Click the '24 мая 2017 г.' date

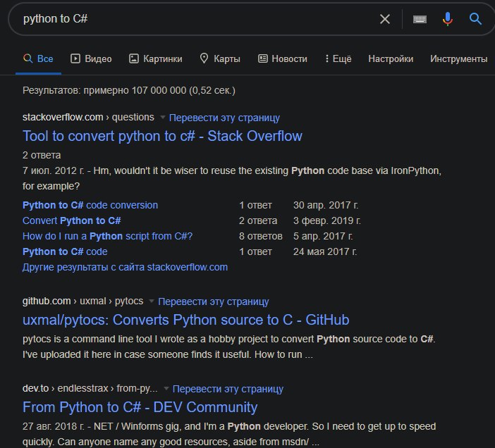point(325,251)
